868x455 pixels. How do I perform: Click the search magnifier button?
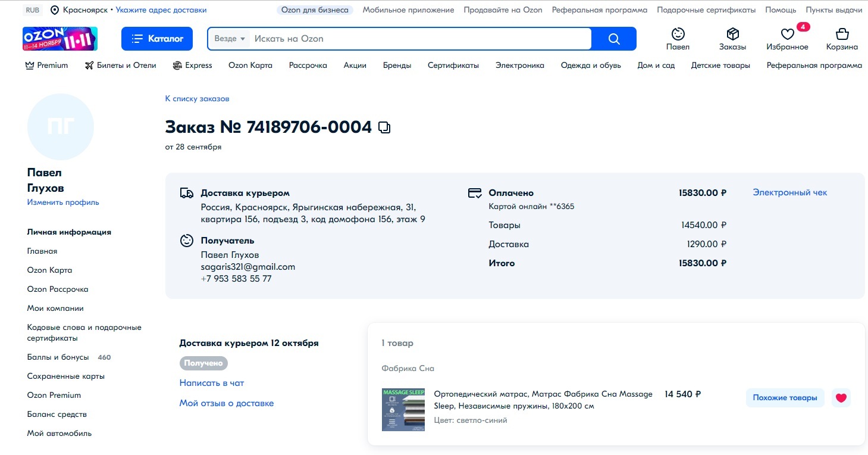(x=614, y=39)
